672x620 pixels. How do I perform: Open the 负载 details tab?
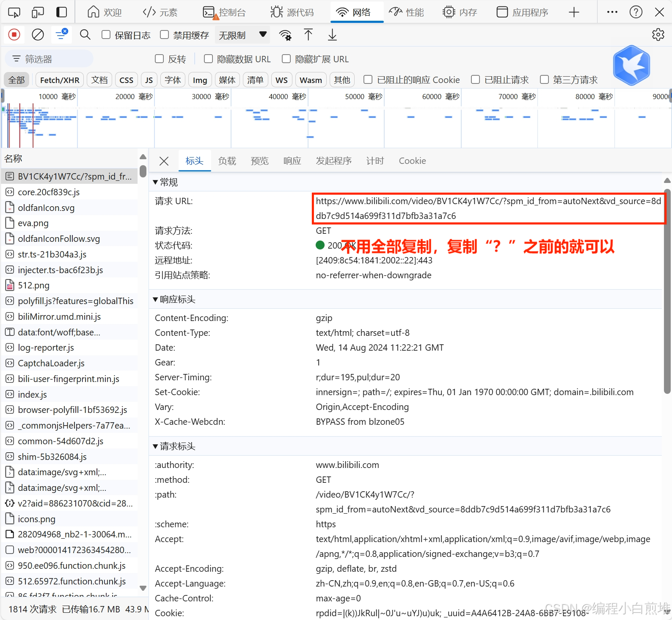(227, 161)
